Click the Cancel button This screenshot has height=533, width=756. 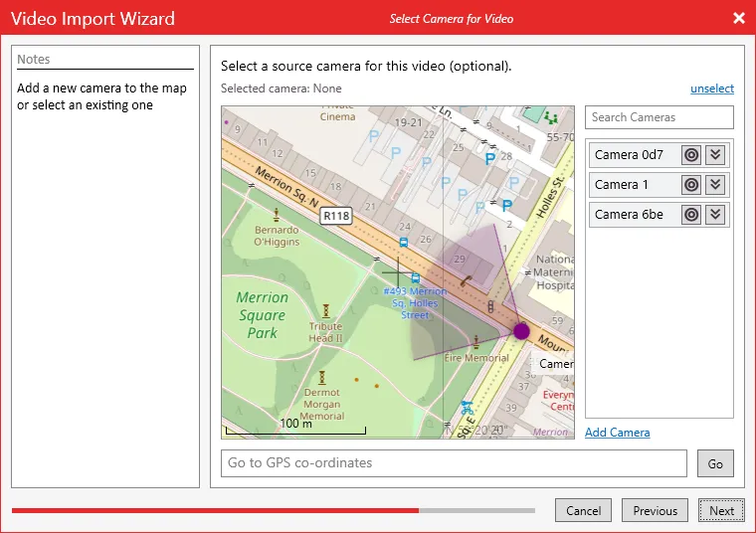pyautogui.click(x=583, y=510)
